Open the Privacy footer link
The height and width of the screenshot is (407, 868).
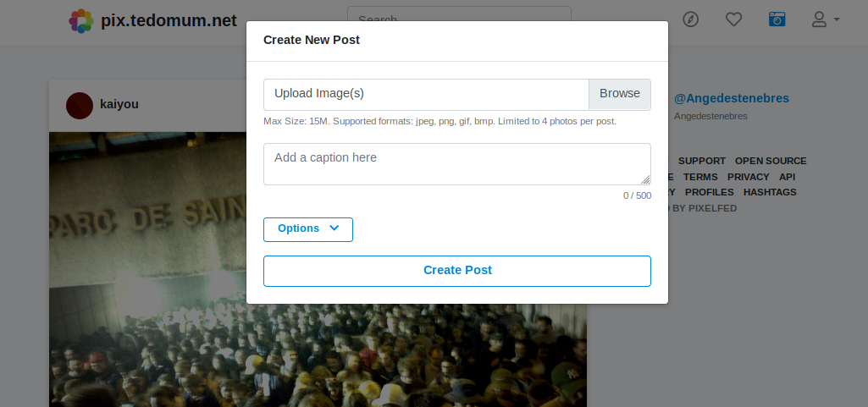pos(748,177)
